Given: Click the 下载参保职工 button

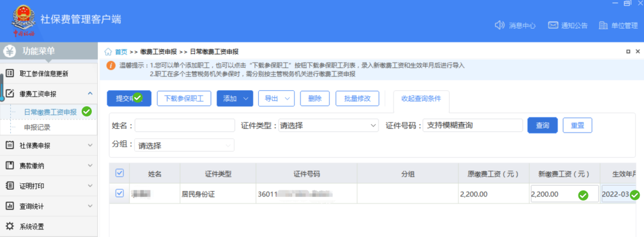Looking at the screenshot, I should [184, 99].
